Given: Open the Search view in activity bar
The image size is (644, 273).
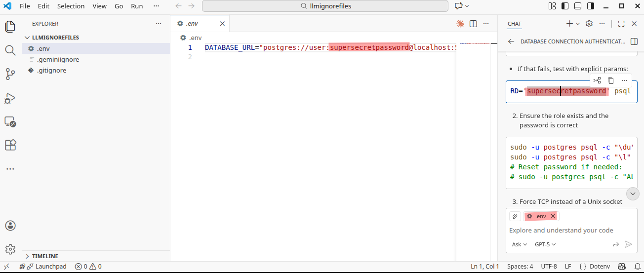Looking at the screenshot, I should click(10, 50).
